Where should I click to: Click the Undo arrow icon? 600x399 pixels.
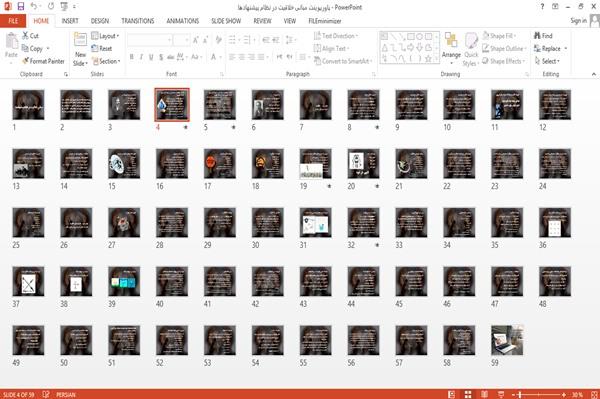coord(34,7)
